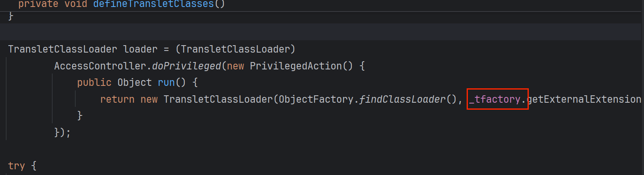Click the try keyword
This screenshot has height=175, width=644.
[17, 166]
